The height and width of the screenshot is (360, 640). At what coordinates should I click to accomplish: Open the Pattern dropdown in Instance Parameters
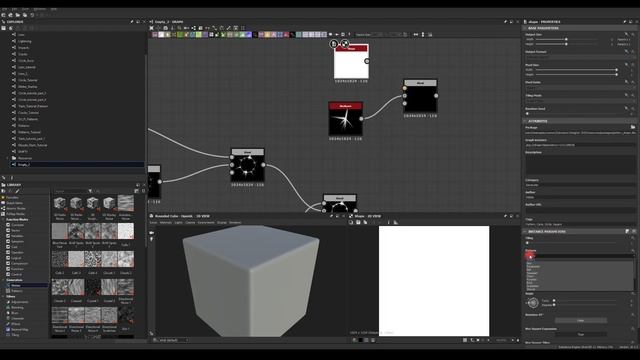pos(580,256)
